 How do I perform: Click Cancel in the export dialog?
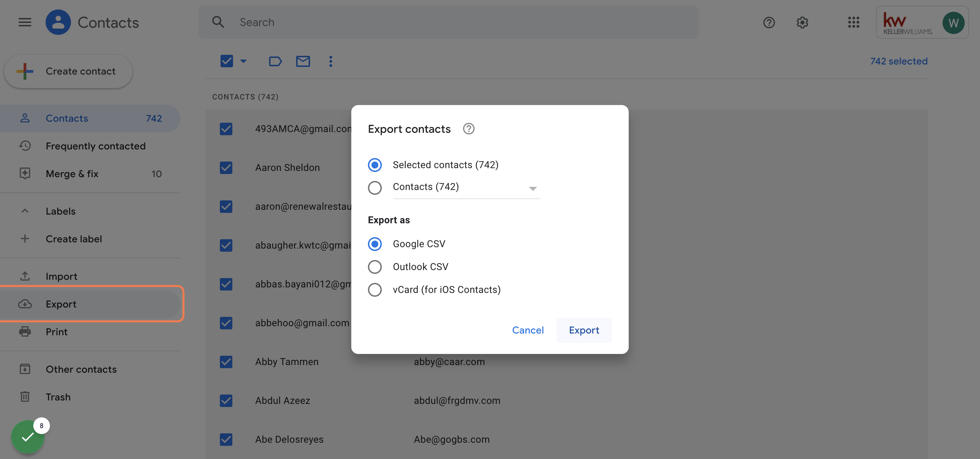click(528, 330)
